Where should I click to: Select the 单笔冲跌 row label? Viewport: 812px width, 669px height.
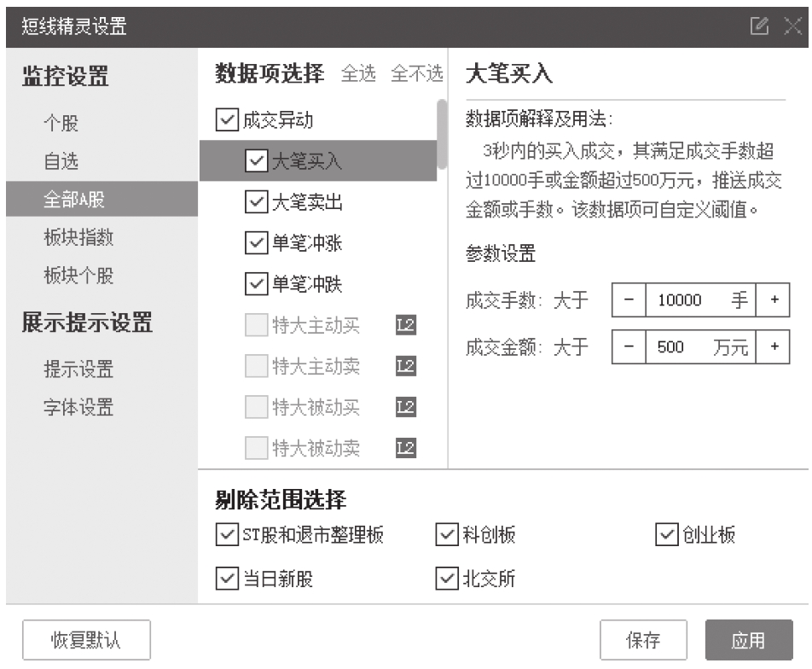pyautogui.click(x=307, y=284)
